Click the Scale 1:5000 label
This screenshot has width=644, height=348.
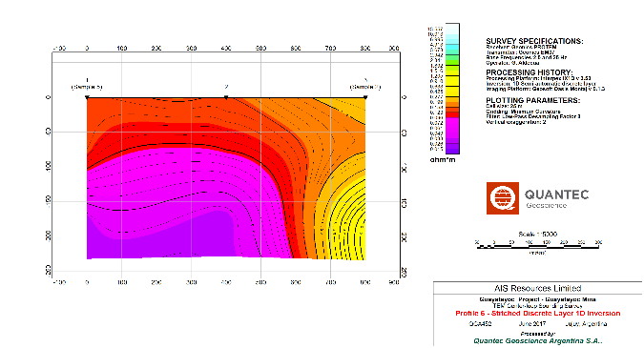click(x=538, y=234)
